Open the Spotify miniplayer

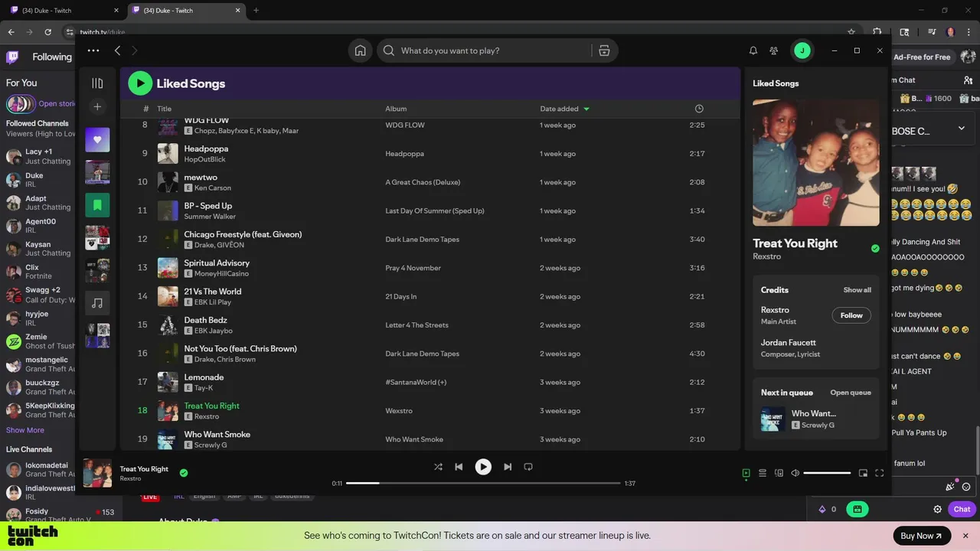coord(863,473)
